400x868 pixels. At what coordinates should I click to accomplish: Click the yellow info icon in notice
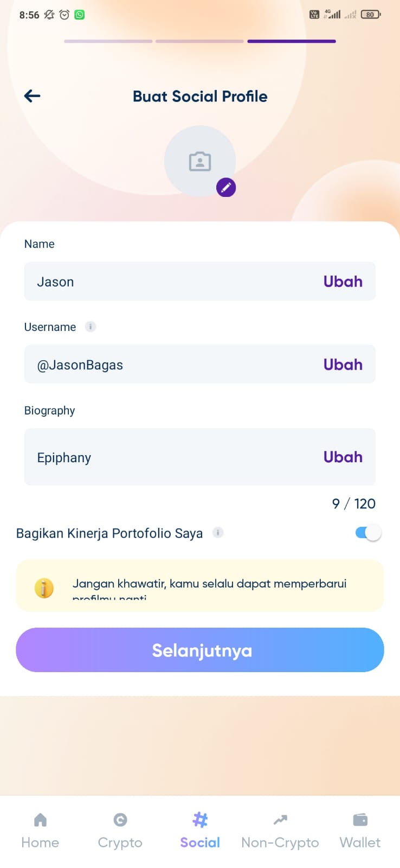point(44,588)
